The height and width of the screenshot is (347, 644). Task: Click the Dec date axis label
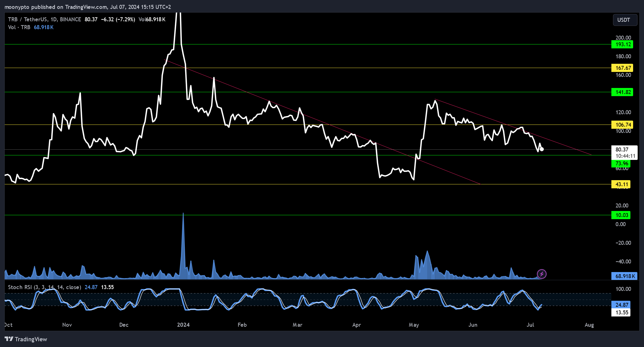tap(124, 325)
